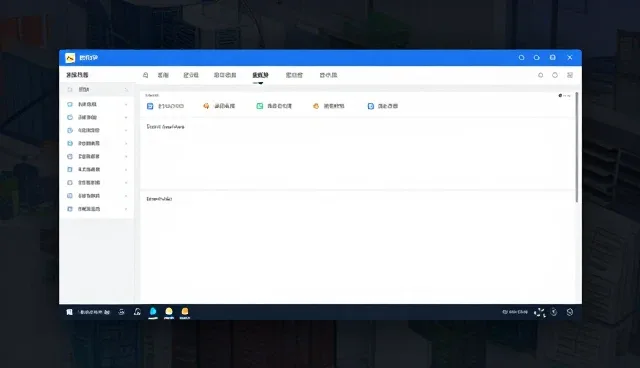Open the orange app icon on the taskbar
Viewport: 640px width, 368px height.
[x=185, y=312]
